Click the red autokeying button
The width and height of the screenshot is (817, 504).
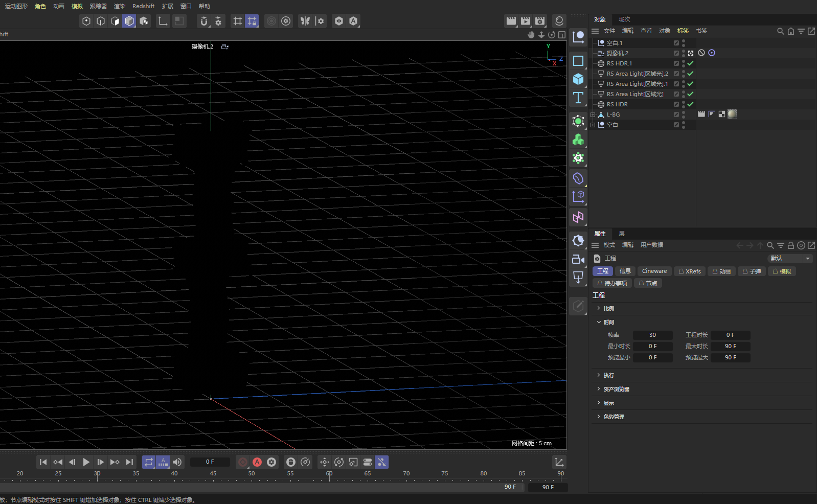(257, 462)
